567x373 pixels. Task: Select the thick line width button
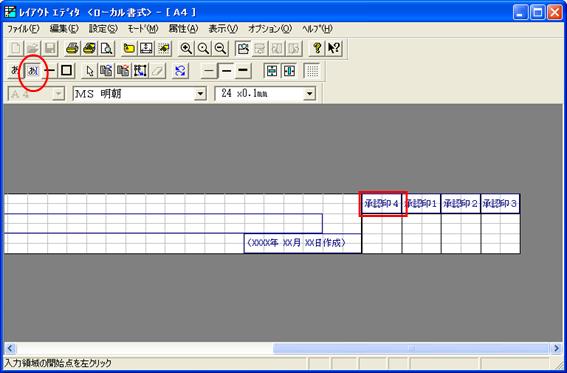244,71
